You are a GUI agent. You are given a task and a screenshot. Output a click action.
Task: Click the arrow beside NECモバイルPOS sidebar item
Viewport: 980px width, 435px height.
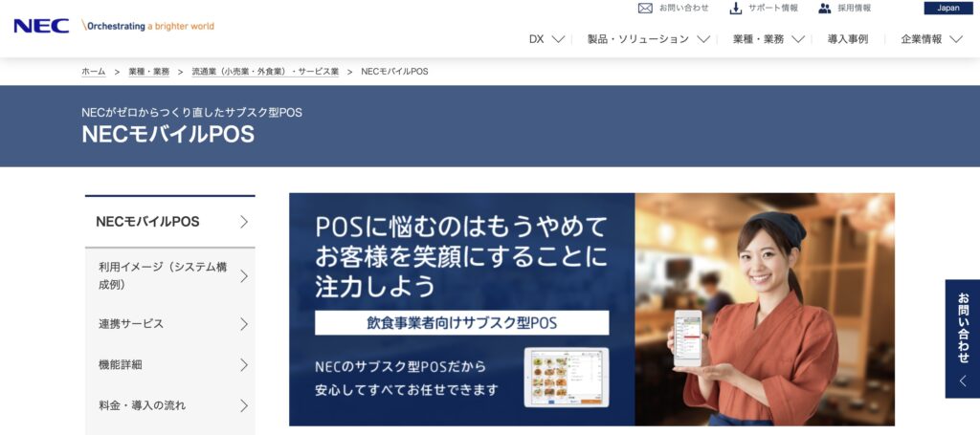244,222
